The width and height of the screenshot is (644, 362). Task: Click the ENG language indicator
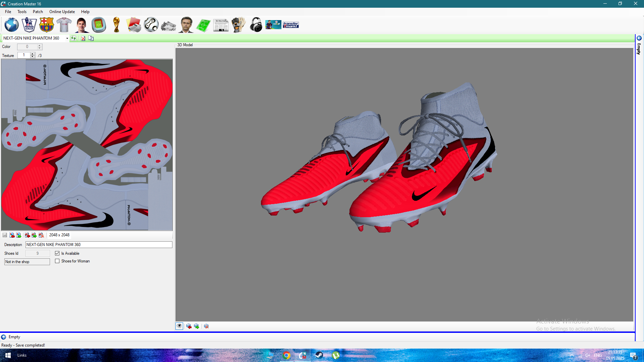pos(598,355)
